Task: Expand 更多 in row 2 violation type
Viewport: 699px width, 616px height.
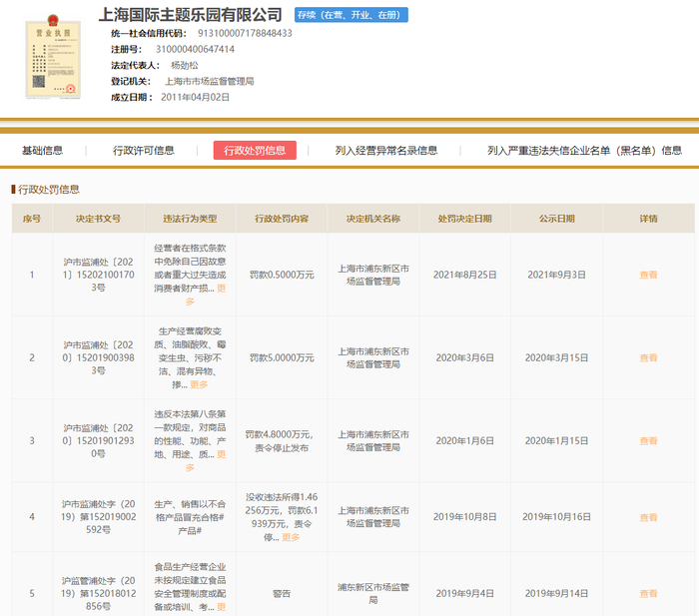Action: pyautogui.click(x=199, y=384)
